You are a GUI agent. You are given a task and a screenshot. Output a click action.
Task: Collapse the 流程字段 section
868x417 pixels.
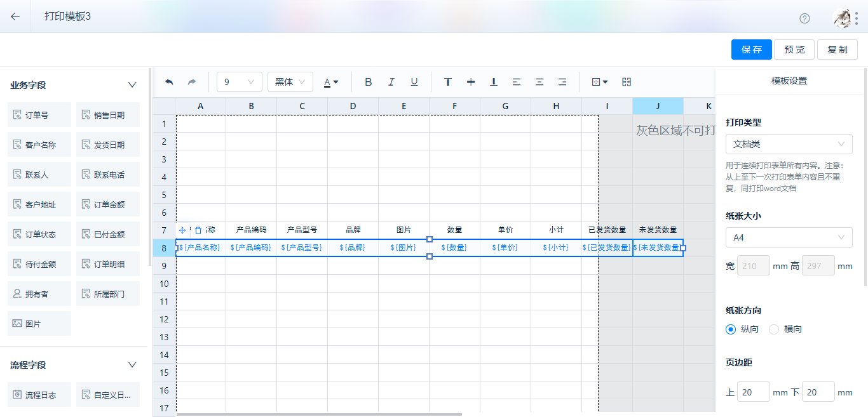[132, 364]
